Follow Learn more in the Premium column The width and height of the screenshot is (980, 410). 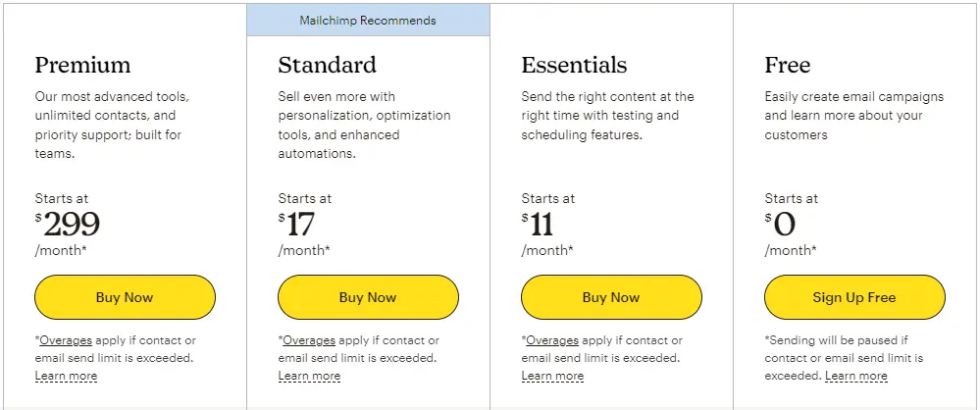pyautogui.click(x=66, y=376)
